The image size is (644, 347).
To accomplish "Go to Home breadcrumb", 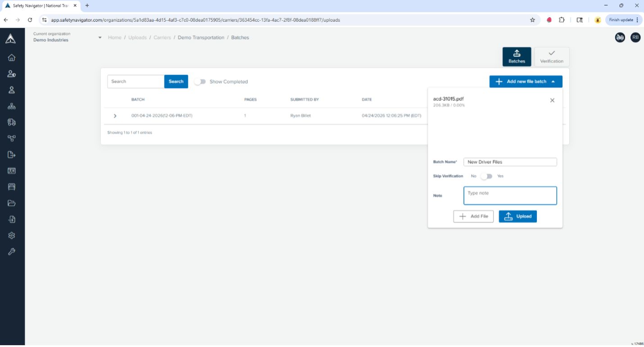I will [x=114, y=37].
